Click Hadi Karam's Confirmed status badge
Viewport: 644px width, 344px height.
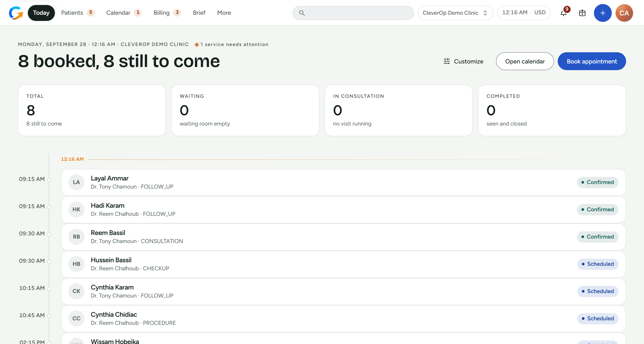tap(597, 209)
